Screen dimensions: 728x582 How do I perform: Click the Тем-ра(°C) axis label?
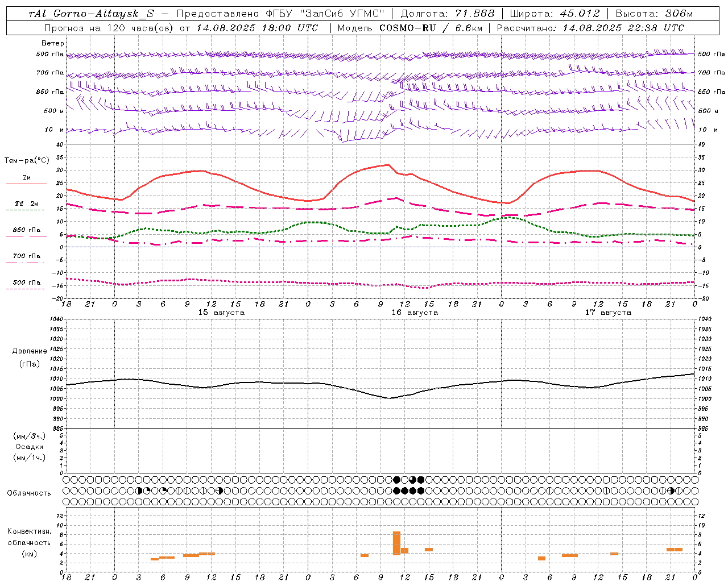pos(27,161)
